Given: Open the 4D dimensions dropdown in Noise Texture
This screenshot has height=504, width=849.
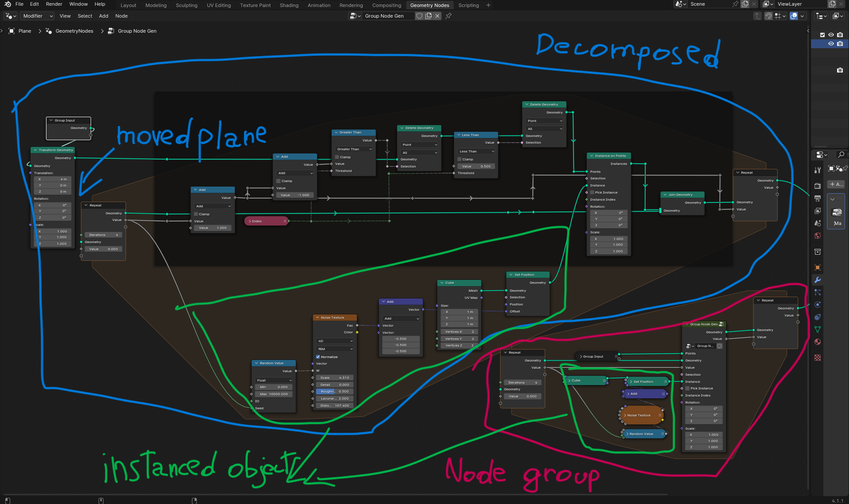Looking at the screenshot, I should (335, 341).
